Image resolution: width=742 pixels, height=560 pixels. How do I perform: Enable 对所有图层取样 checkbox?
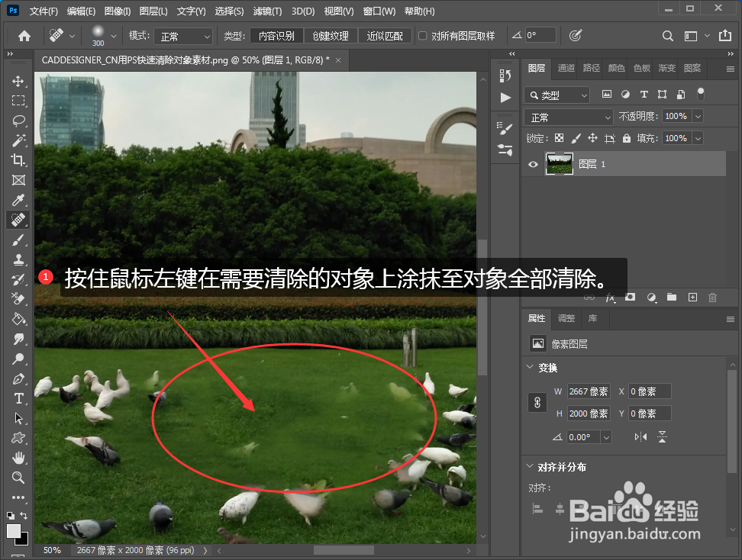[423, 36]
